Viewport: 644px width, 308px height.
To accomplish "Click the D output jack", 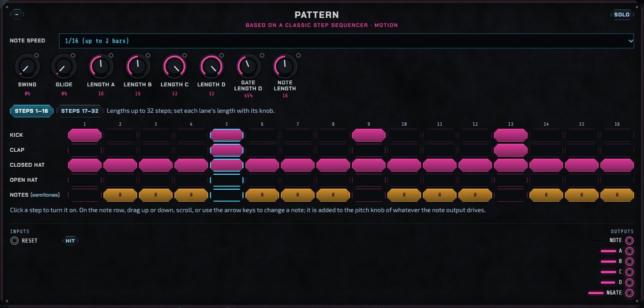I will click(x=629, y=283).
